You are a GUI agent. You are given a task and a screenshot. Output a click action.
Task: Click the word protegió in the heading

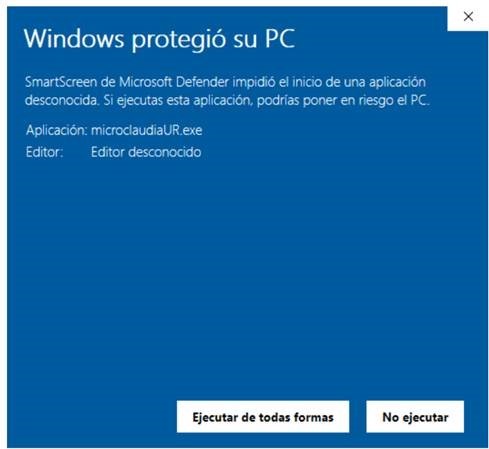178,40
